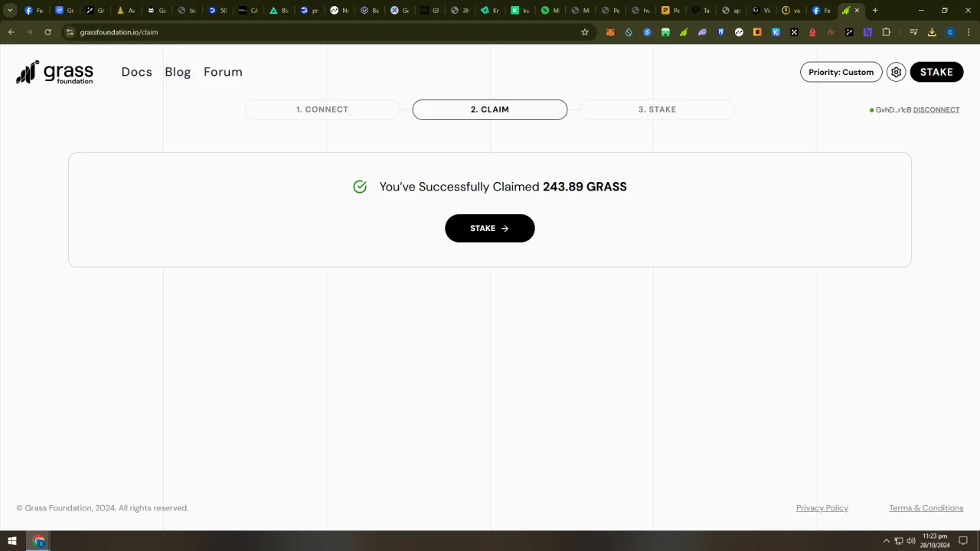Close the active Grass tab
Viewport: 980px width, 551px height.
[857, 11]
